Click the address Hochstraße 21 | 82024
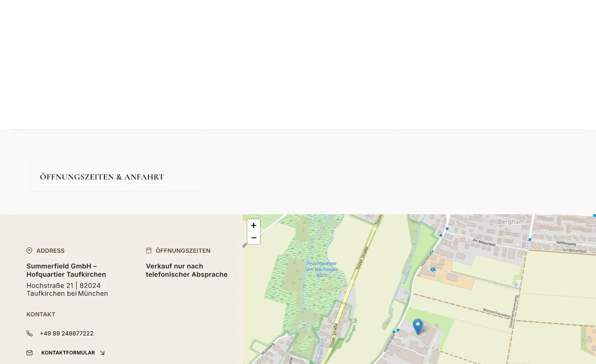This screenshot has width=596, height=364. click(63, 285)
